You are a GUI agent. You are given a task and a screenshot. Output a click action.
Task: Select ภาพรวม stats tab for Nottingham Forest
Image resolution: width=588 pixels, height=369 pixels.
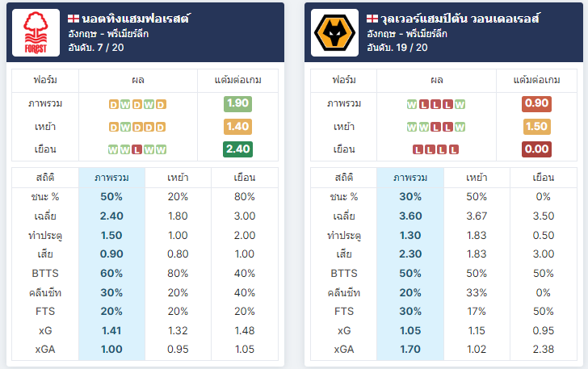(111, 178)
